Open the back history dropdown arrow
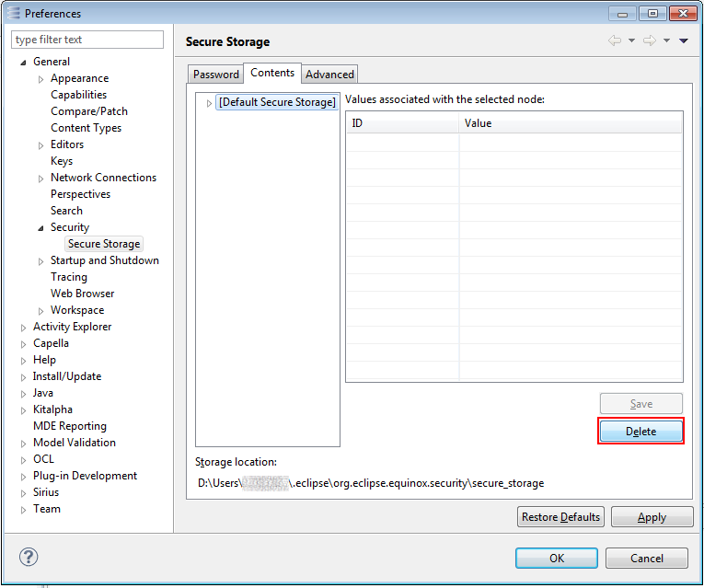This screenshot has height=588, width=704. tap(631, 40)
